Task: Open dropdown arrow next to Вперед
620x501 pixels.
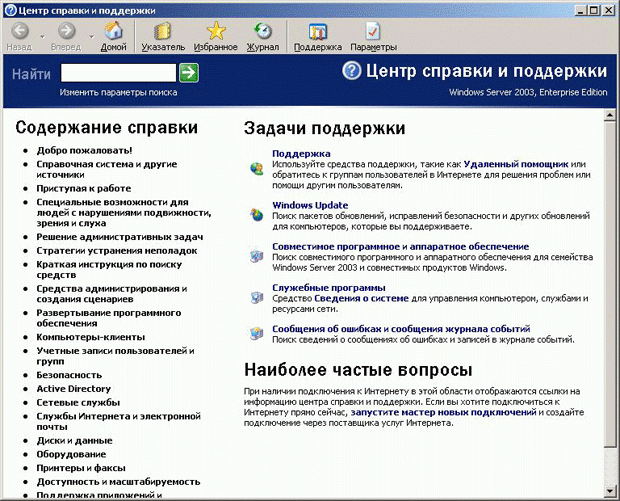Action: 91,37
